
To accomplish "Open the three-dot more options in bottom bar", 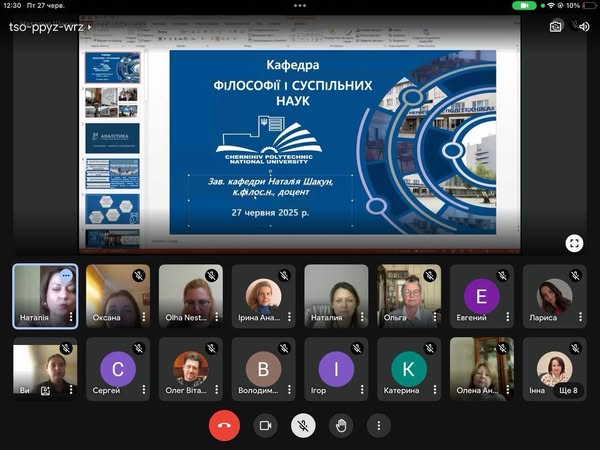I will tap(378, 425).
